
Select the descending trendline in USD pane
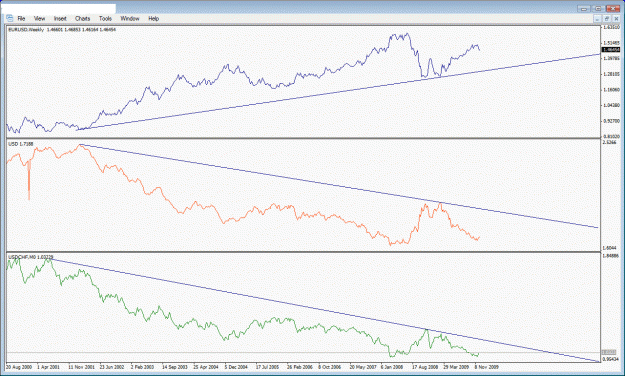(339, 186)
